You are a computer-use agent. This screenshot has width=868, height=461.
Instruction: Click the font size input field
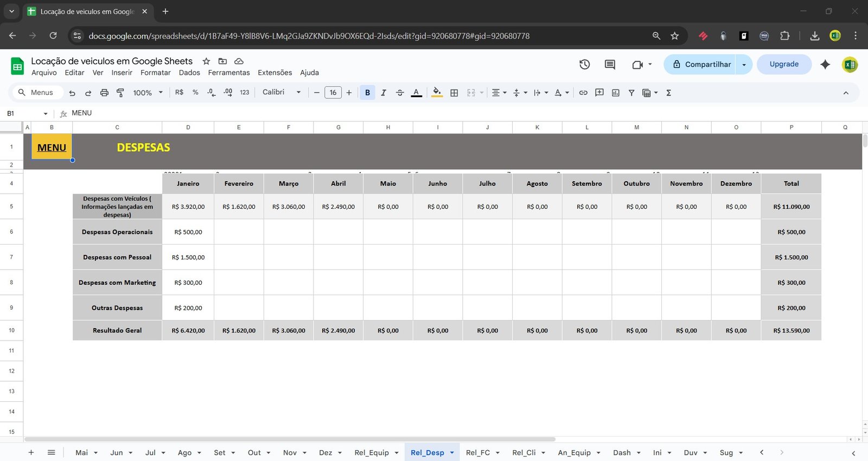[x=333, y=93]
